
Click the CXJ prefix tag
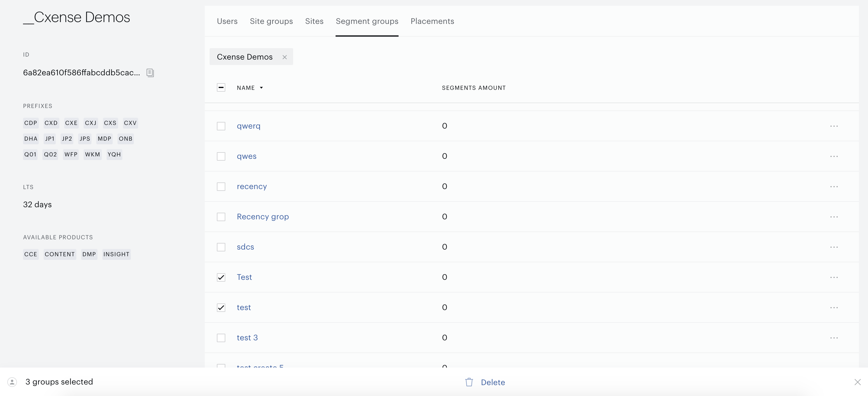(91, 123)
